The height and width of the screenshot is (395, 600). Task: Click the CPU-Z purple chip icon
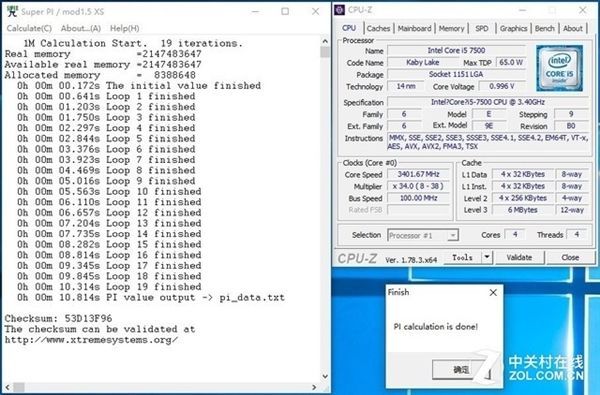click(340, 10)
